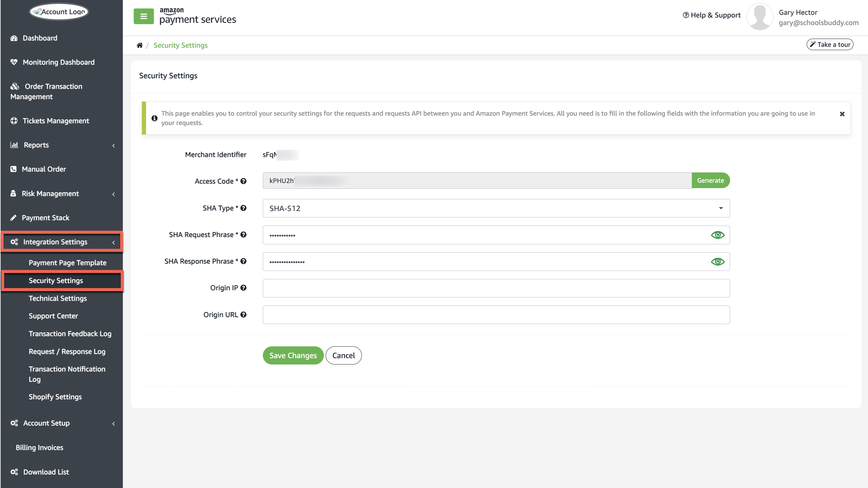Open Payment Page Template
This screenshot has height=488, width=868.
(x=67, y=263)
